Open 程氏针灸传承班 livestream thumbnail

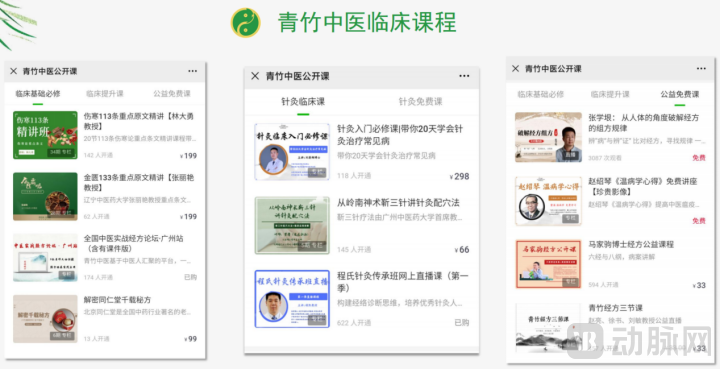click(x=292, y=299)
